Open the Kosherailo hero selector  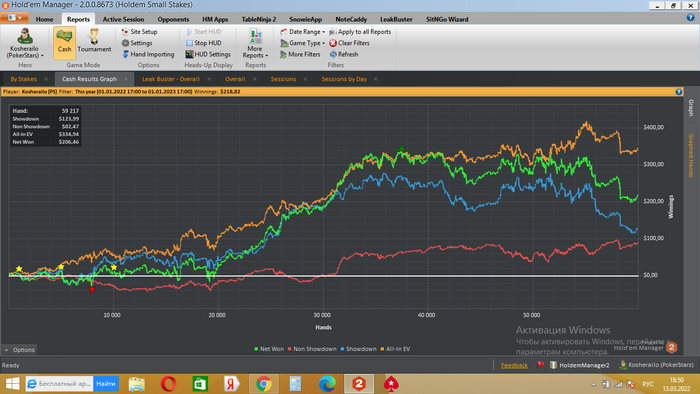coord(25,43)
